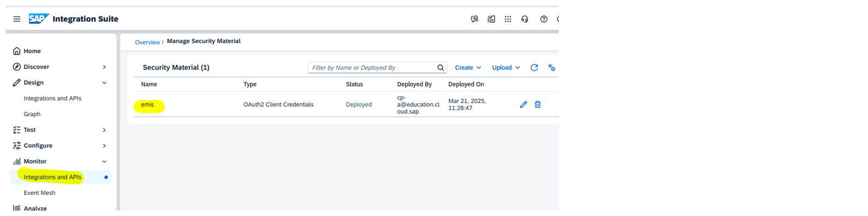The image size is (868, 216).
Task: Collapse the Design section chevron
Action: point(104,82)
